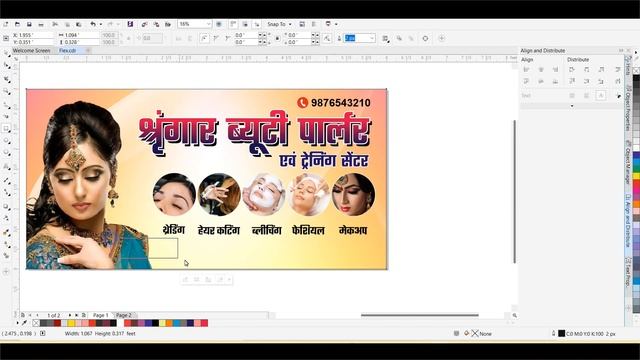Screen dimensions: 640x360
Task: Click the purple Search content icon
Action: (x=130, y=24)
